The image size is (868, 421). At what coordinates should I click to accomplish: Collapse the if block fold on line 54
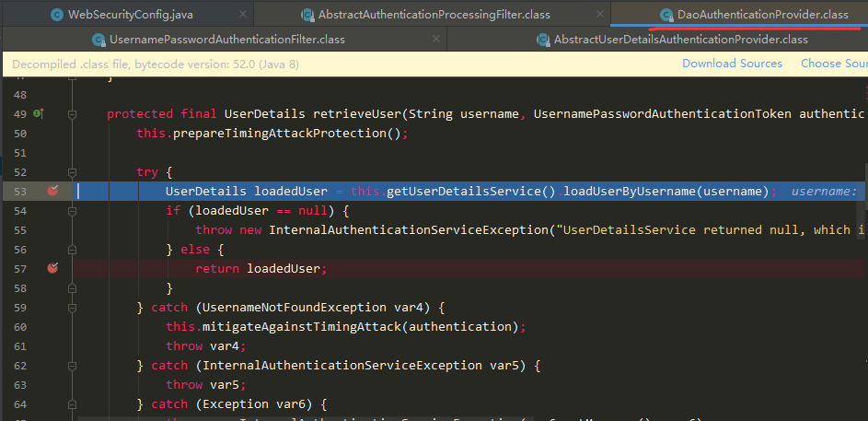point(72,210)
